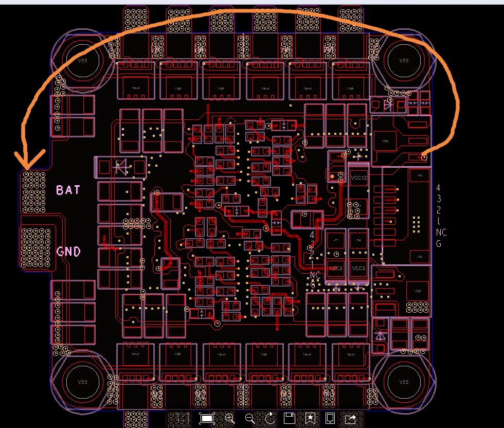Select the VCC12 pad
This screenshot has height=428, width=504.
358,178
